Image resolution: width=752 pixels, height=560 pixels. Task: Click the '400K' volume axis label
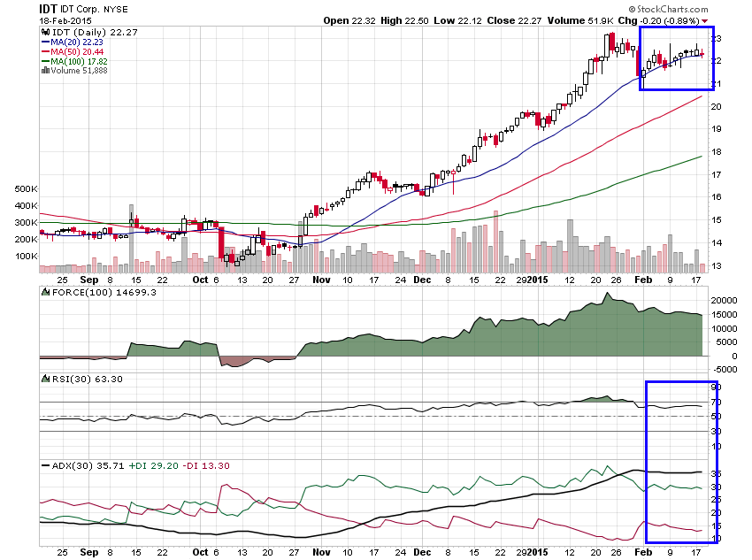(26, 205)
